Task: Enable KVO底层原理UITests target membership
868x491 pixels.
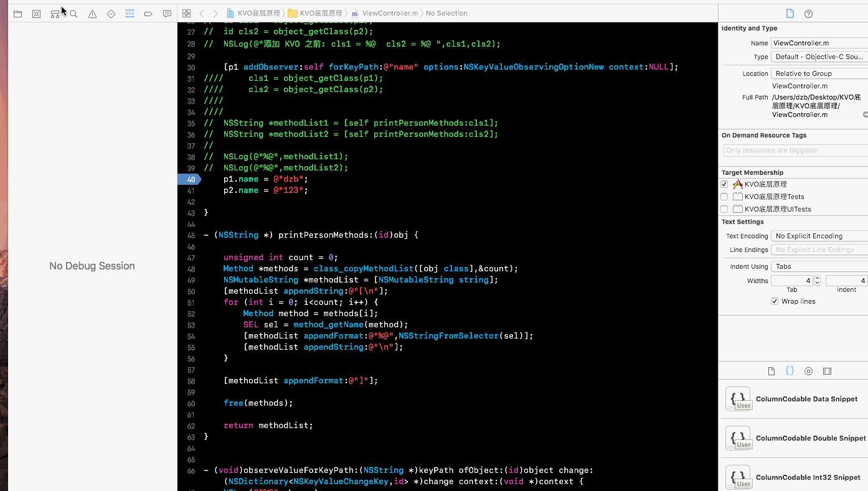Action: pos(724,209)
